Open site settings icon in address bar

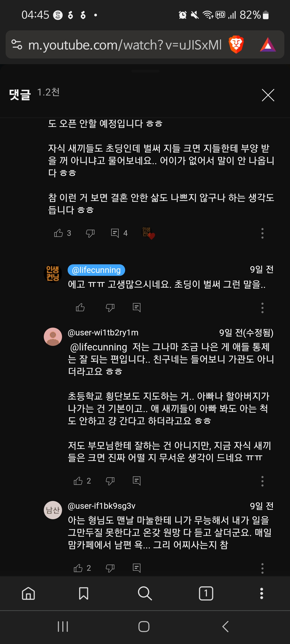tap(17, 45)
